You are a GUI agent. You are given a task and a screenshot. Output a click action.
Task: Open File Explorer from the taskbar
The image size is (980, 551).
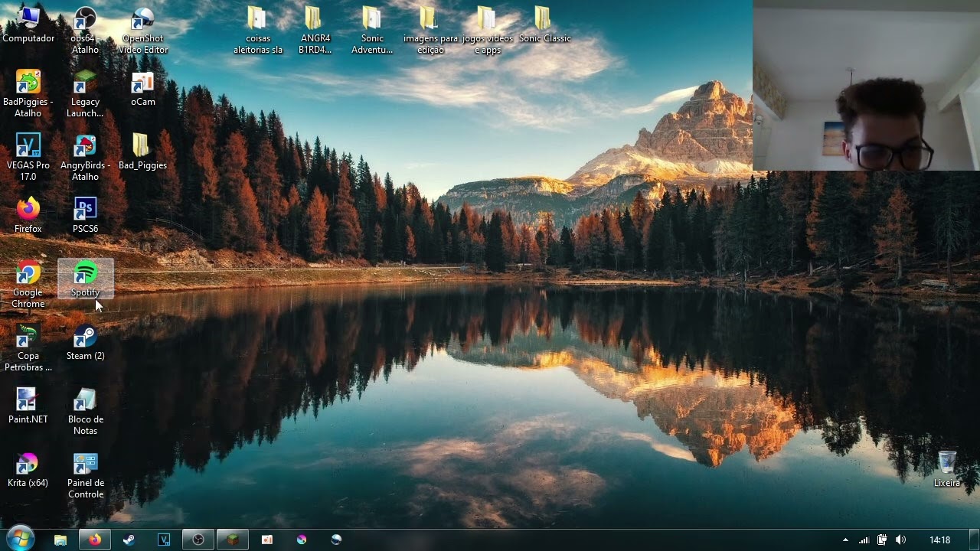click(60, 540)
